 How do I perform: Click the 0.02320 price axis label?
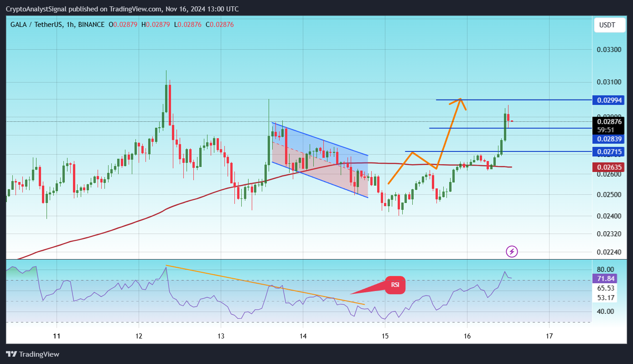point(609,234)
